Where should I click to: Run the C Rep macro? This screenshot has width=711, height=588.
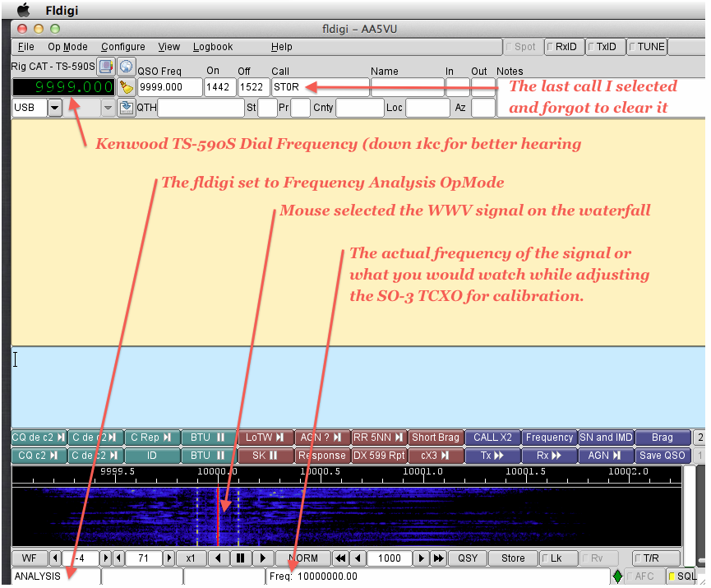(151, 438)
